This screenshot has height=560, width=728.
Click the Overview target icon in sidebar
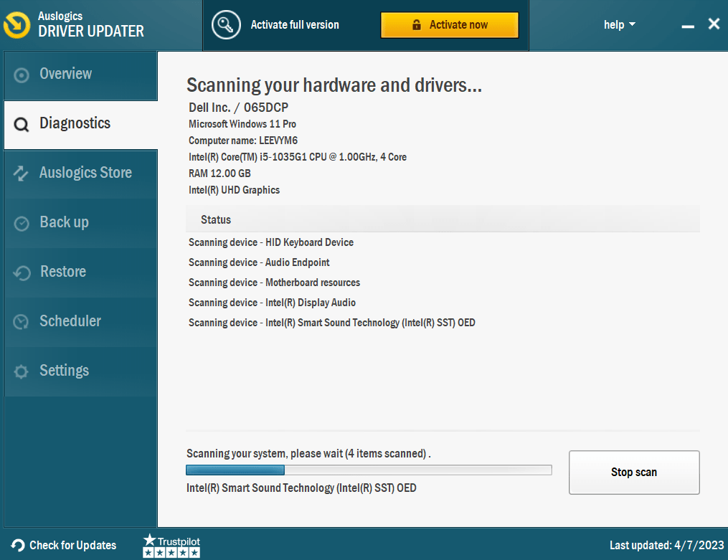22,75
